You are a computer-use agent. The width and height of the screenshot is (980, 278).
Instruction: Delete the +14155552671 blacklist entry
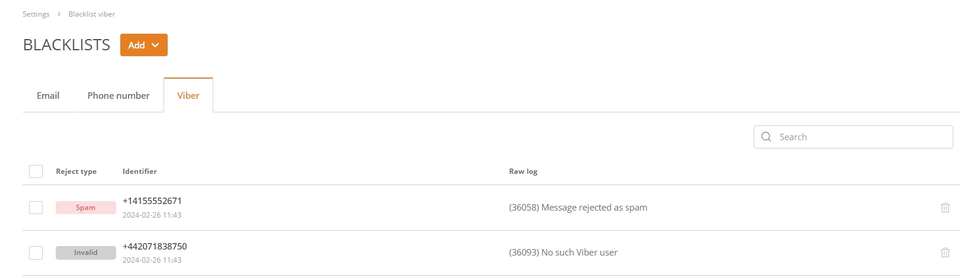(x=945, y=208)
